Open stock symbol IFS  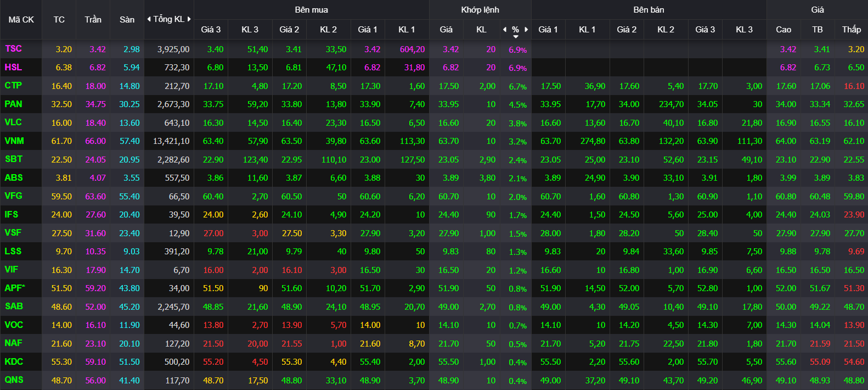[x=12, y=214]
